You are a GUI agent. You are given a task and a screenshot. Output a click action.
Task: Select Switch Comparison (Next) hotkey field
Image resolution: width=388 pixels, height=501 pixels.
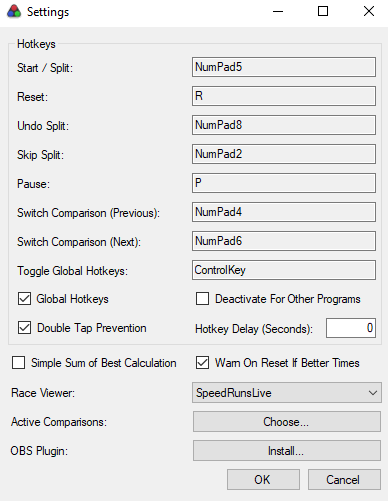(x=284, y=241)
